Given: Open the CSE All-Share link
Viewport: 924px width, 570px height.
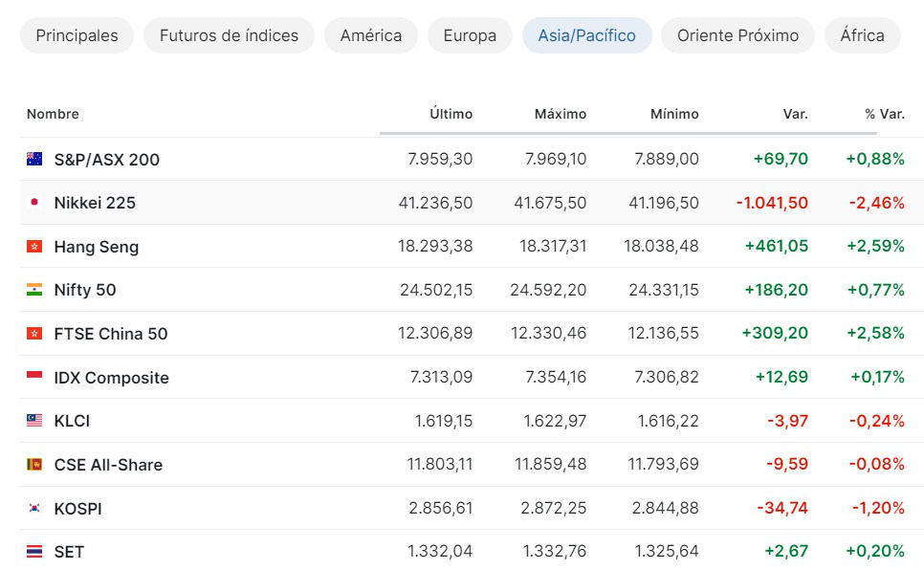Looking at the screenshot, I should pos(108,465).
